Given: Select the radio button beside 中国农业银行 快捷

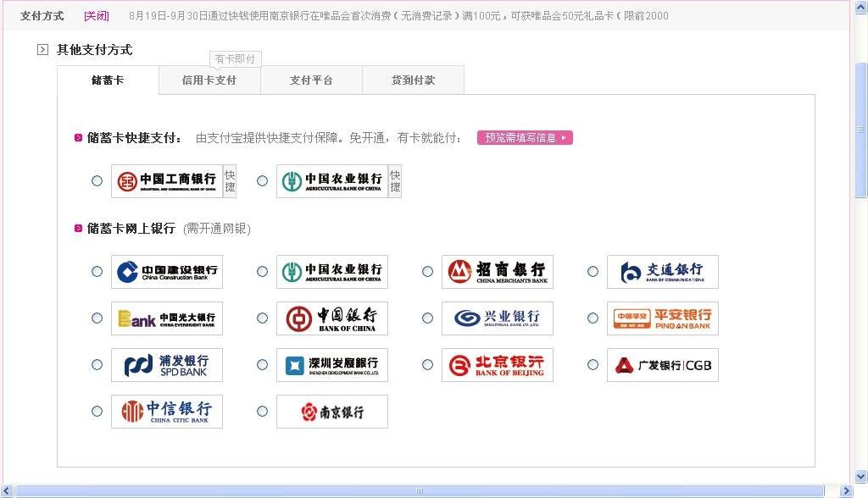Looking at the screenshot, I should point(262,180).
